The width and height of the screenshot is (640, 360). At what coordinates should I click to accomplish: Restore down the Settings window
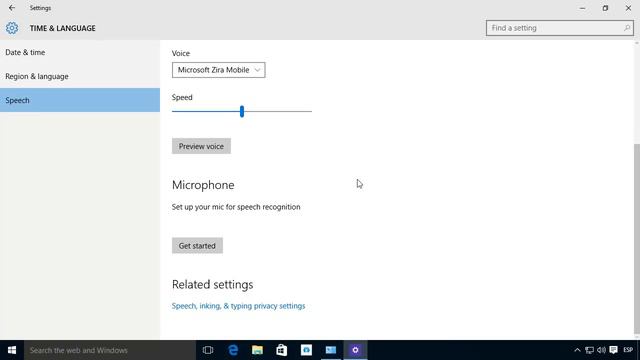605,8
